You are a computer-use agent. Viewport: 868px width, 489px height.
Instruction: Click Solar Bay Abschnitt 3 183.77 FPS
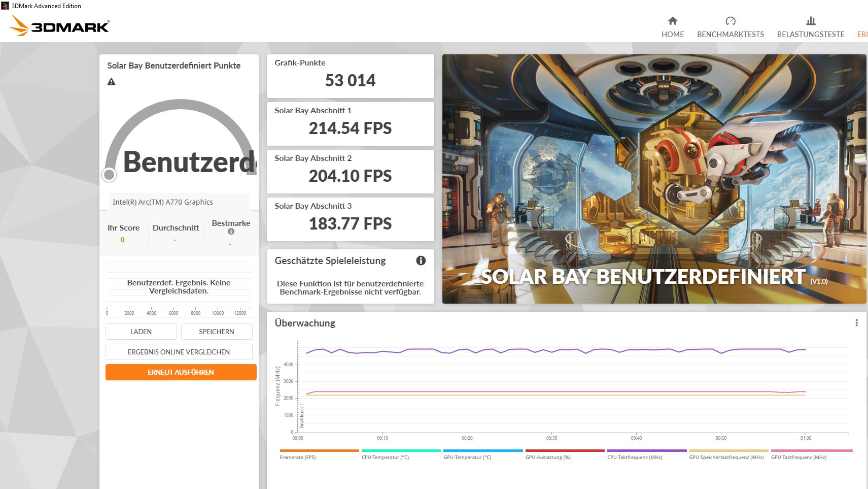351,219
